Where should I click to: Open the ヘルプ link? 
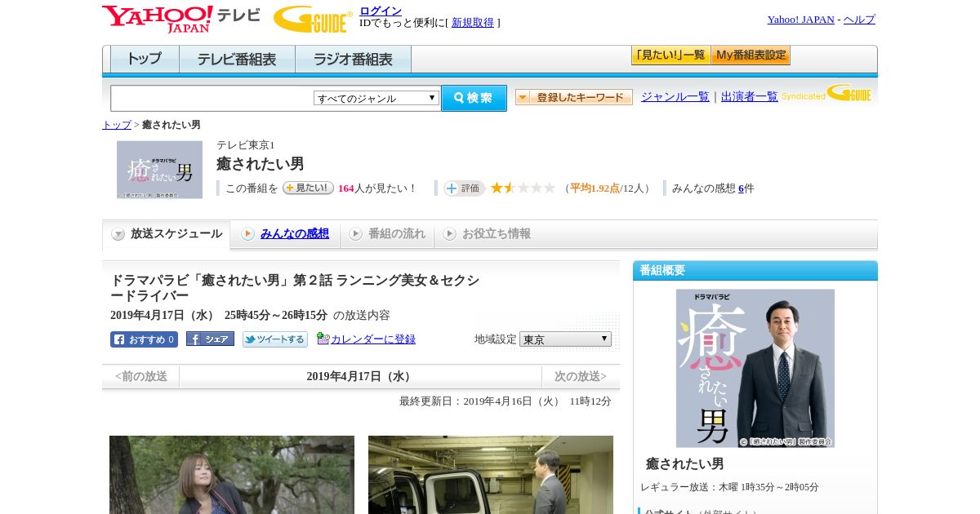point(859,20)
